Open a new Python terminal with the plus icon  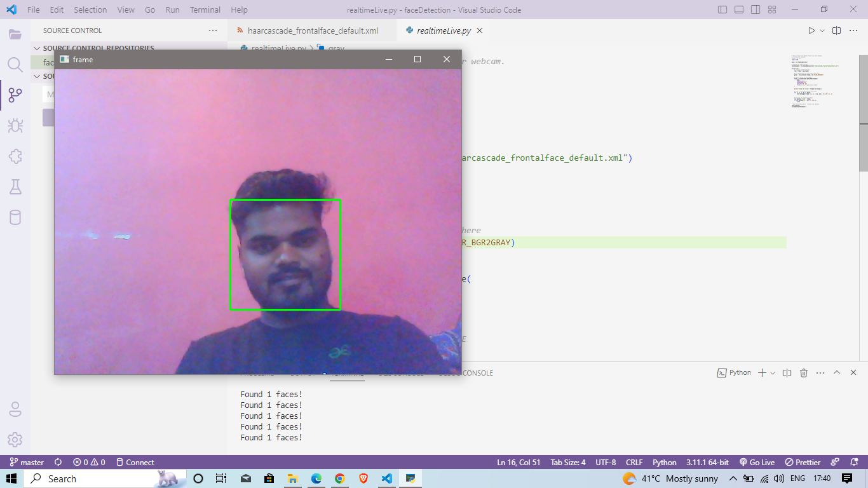coord(762,372)
